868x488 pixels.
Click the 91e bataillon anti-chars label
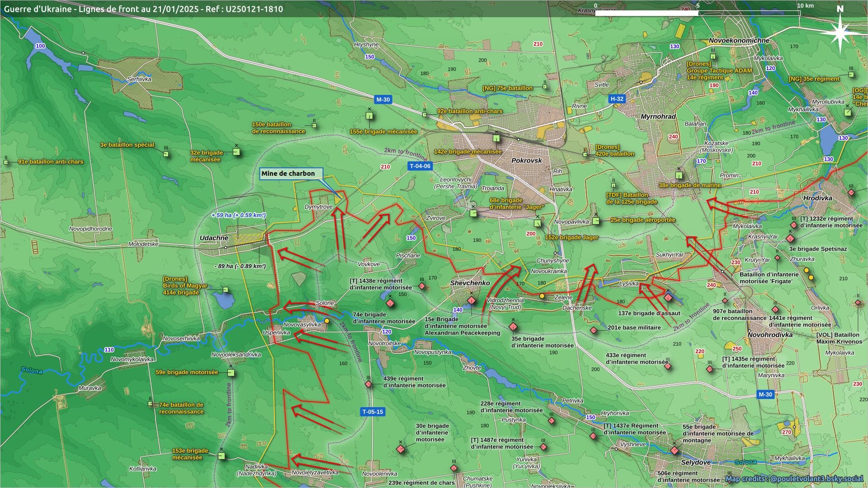[51, 162]
